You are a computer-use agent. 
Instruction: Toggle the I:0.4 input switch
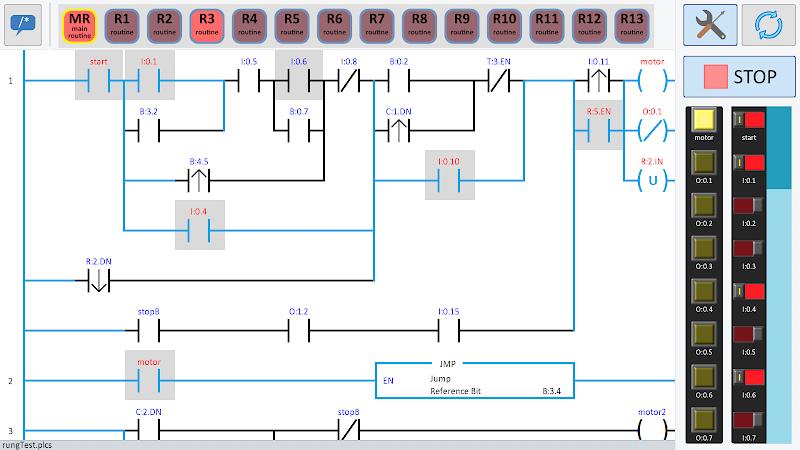[749, 292]
